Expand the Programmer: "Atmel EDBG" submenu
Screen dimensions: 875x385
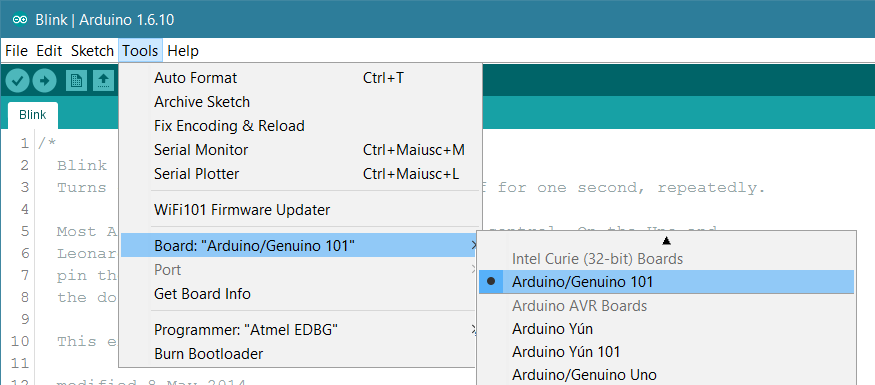(x=300, y=330)
